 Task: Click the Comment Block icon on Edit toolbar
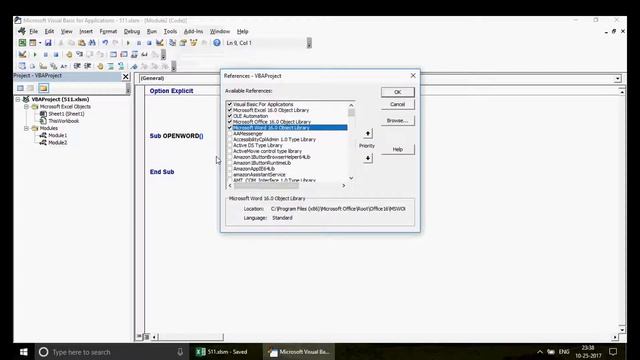point(111,66)
